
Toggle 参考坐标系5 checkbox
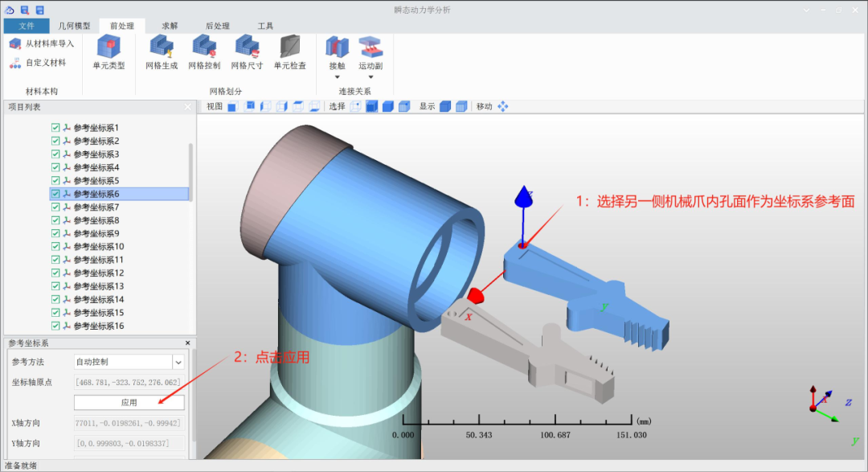coord(55,181)
